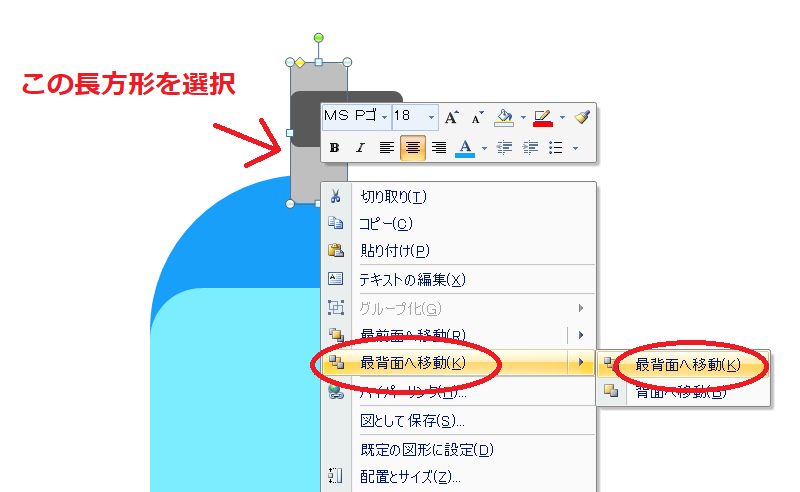Toggle bold formatting
800x492 pixels.
coord(334,147)
